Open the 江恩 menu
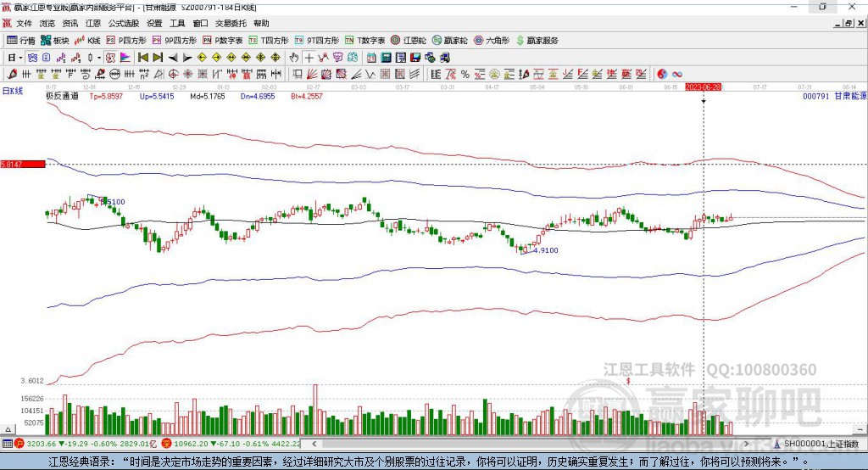The height and width of the screenshot is (470, 868). 93,23
